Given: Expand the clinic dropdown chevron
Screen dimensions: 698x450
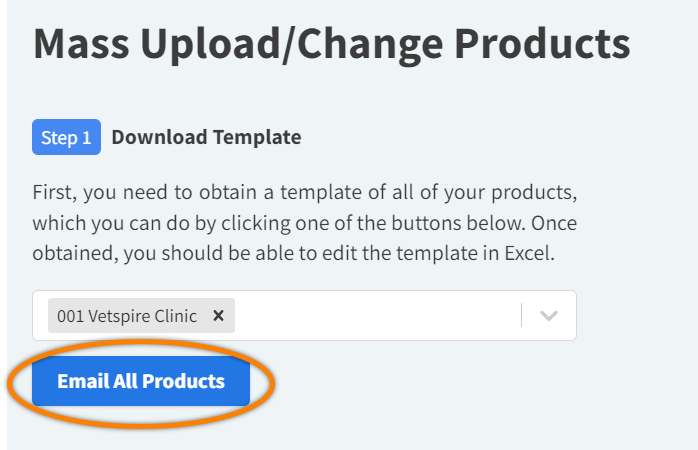Looking at the screenshot, I should click(x=548, y=316).
